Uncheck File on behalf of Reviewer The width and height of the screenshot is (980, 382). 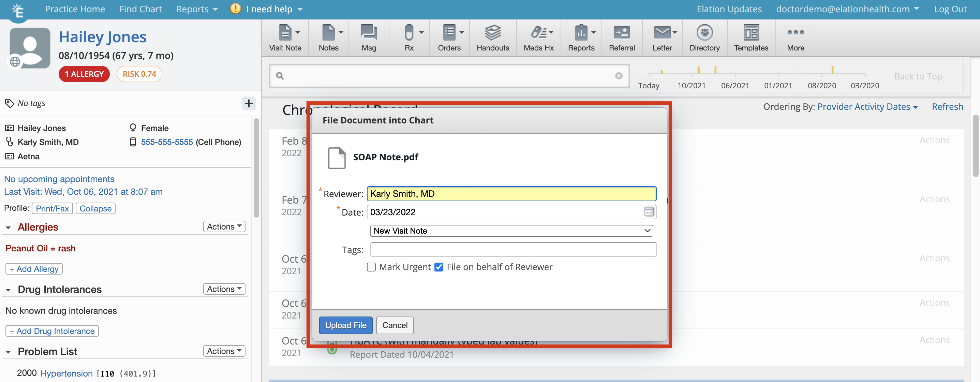[x=439, y=267]
